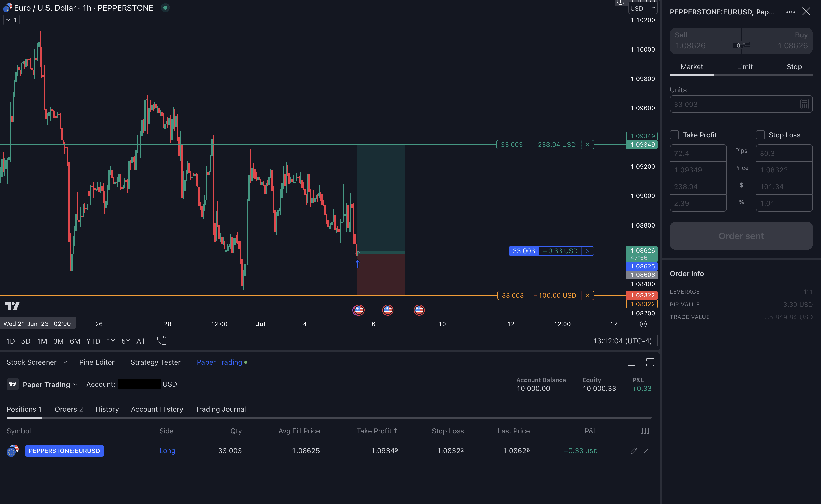Viewport: 821px width, 504px height.
Task: Open the quantity calculator in the Units field
Action: [805, 104]
